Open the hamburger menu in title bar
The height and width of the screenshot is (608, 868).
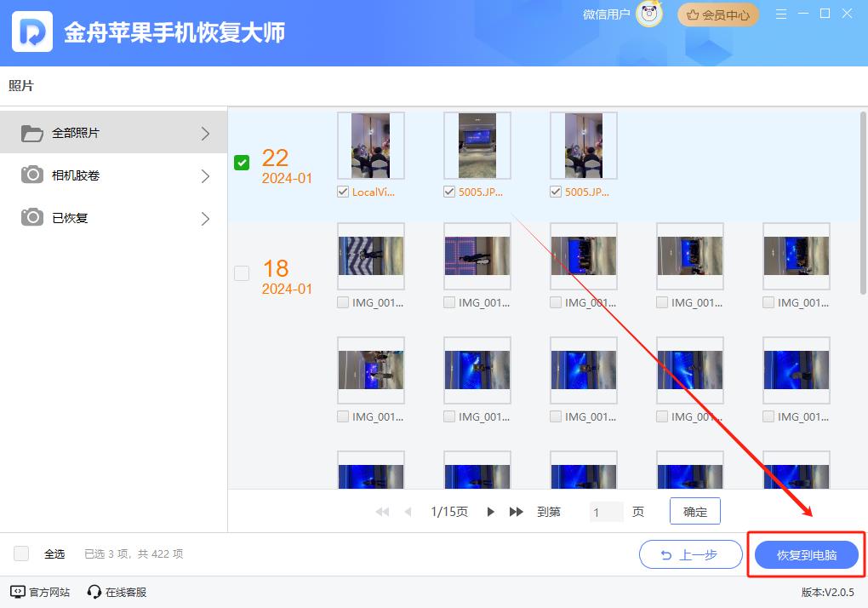781,14
